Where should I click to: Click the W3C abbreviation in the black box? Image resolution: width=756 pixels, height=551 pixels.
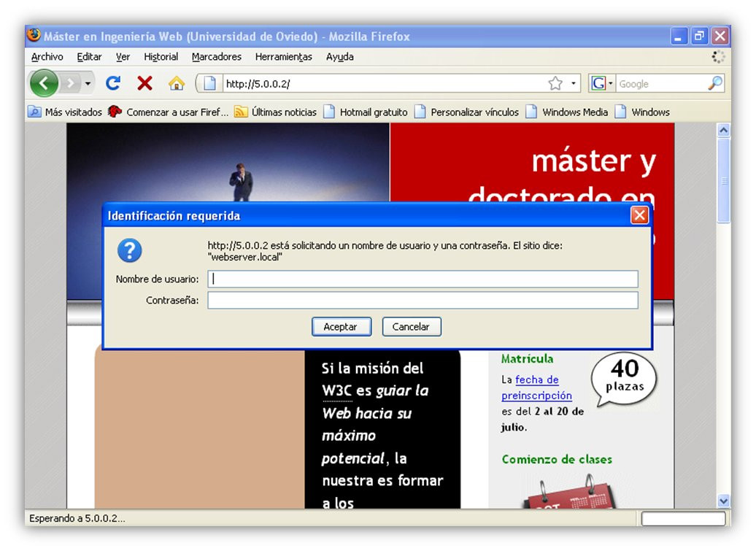[x=336, y=390]
